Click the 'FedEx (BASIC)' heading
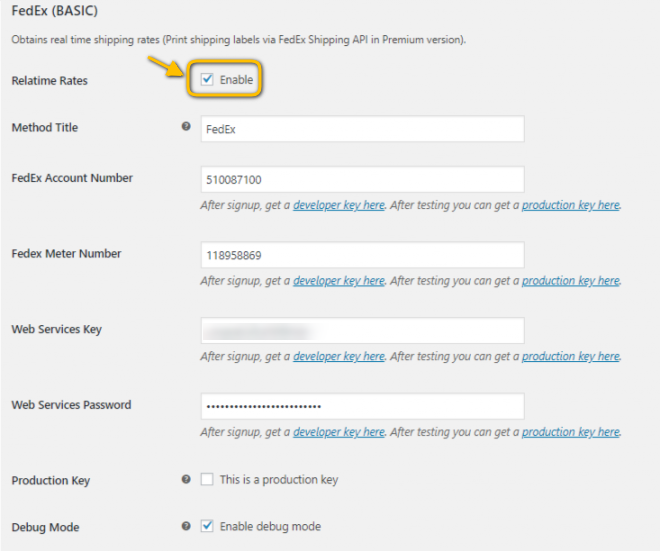Viewport: 660px width, 551px height. point(54,11)
